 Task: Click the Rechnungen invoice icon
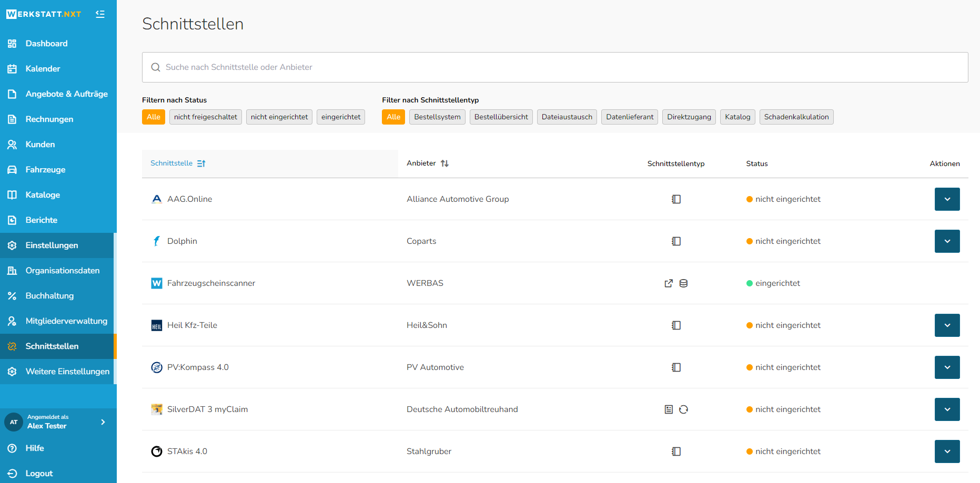tap(12, 119)
